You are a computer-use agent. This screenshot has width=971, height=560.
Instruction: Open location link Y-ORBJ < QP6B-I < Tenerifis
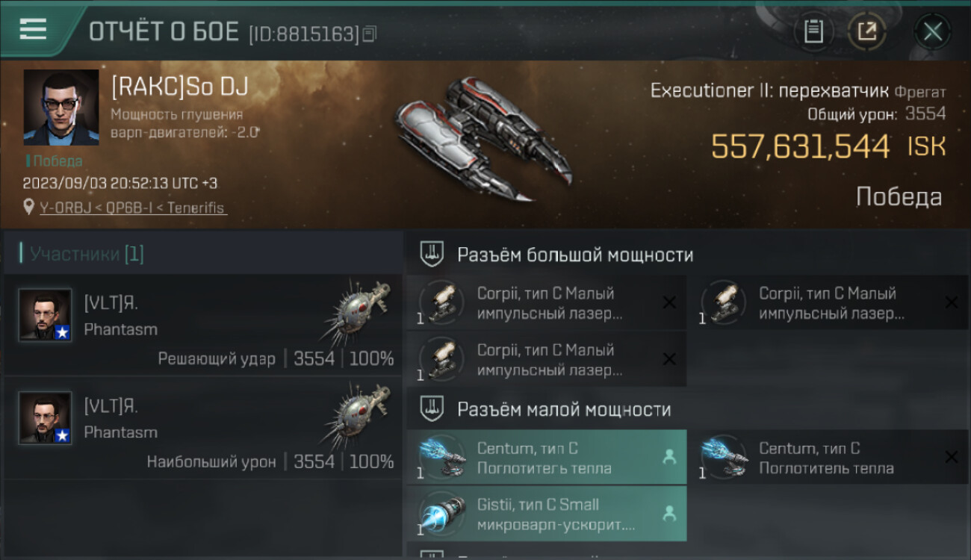point(133,208)
